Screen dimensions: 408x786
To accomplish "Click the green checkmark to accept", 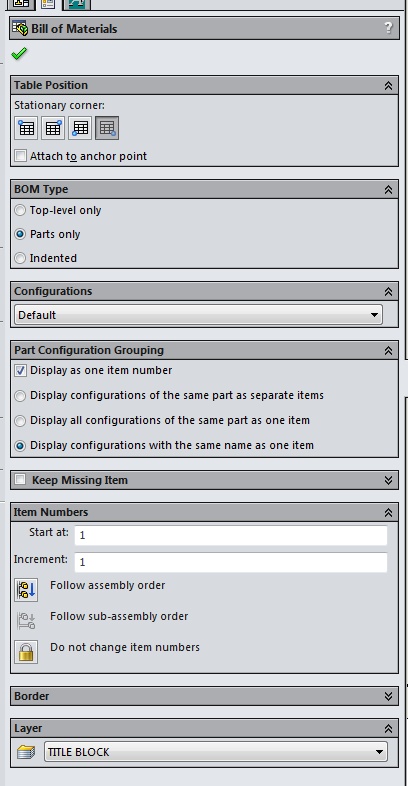I will coord(19,53).
